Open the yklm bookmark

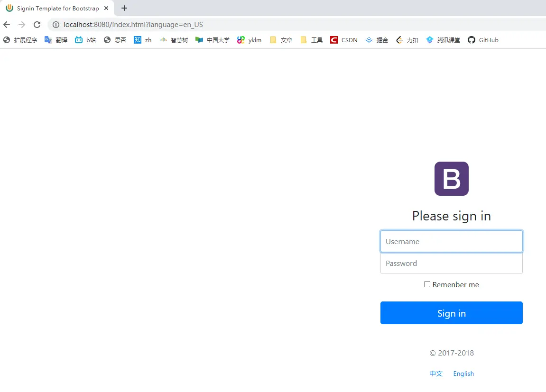click(x=250, y=40)
